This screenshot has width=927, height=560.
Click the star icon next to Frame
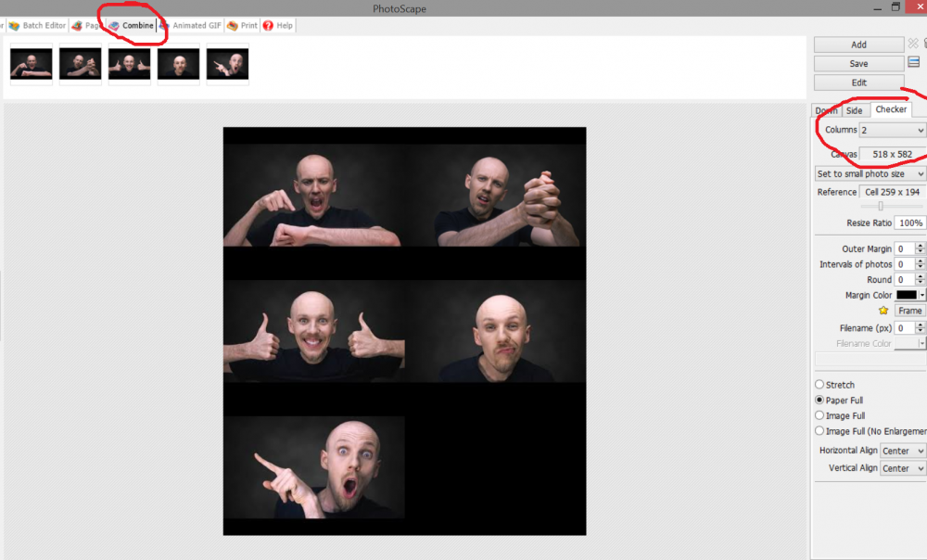click(883, 311)
